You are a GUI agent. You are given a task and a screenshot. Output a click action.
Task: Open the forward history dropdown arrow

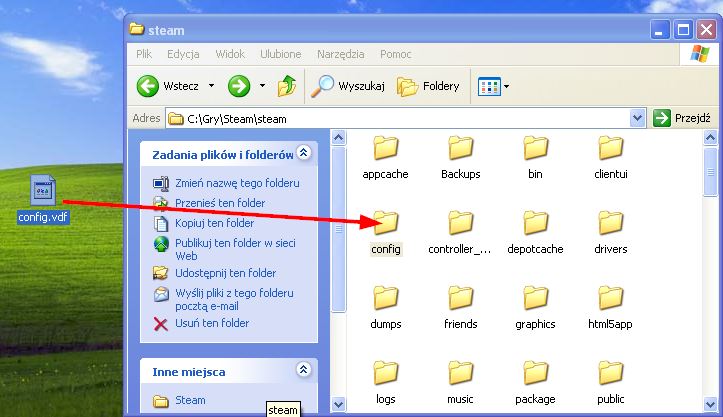[262, 86]
